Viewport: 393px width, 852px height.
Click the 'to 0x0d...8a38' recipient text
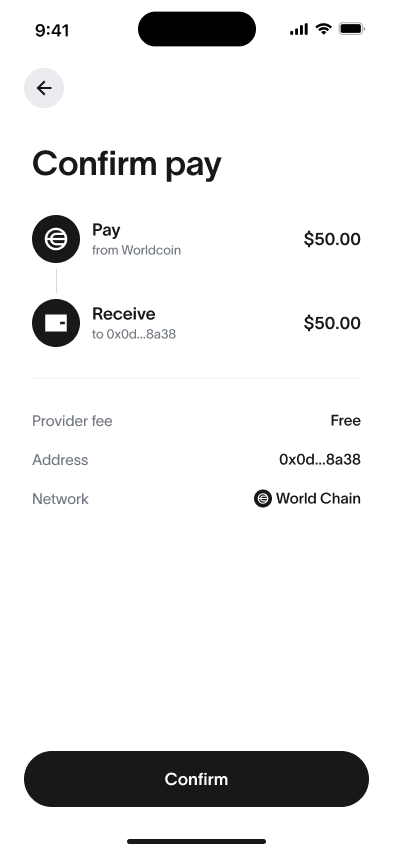[134, 334]
